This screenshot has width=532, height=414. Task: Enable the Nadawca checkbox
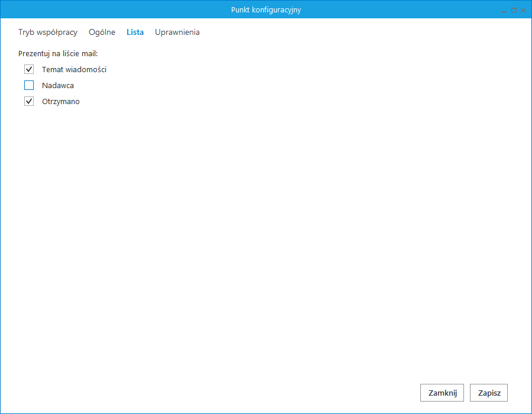pos(29,85)
